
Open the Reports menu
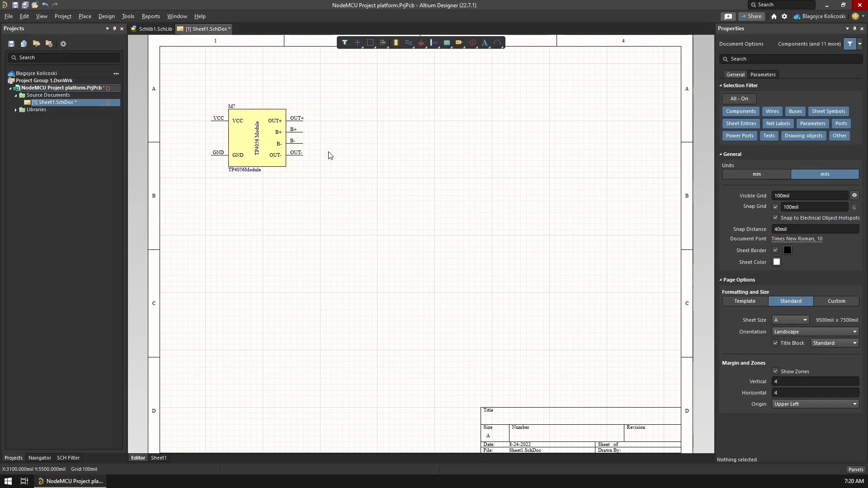151,16
